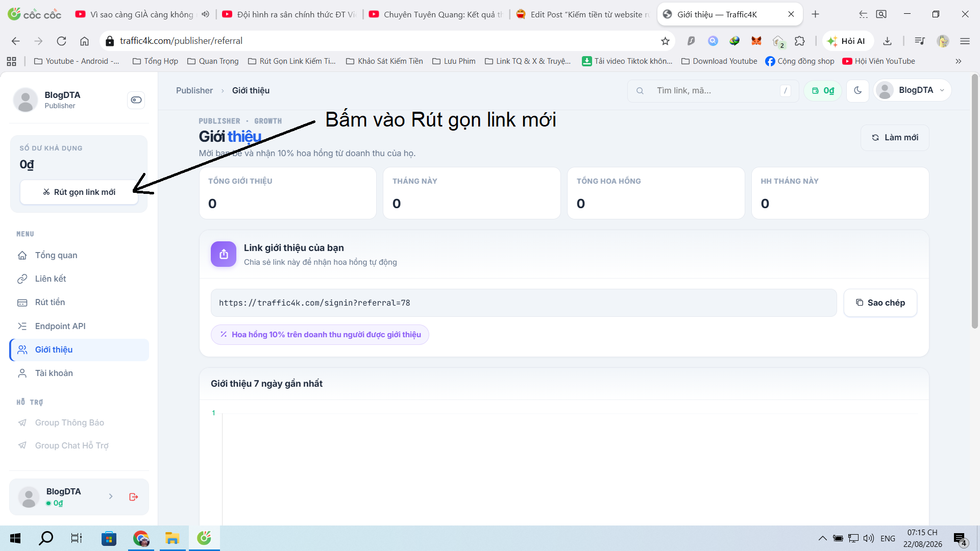This screenshot has width=980, height=551.
Task: Click the browser back arrow
Action: click(x=16, y=41)
